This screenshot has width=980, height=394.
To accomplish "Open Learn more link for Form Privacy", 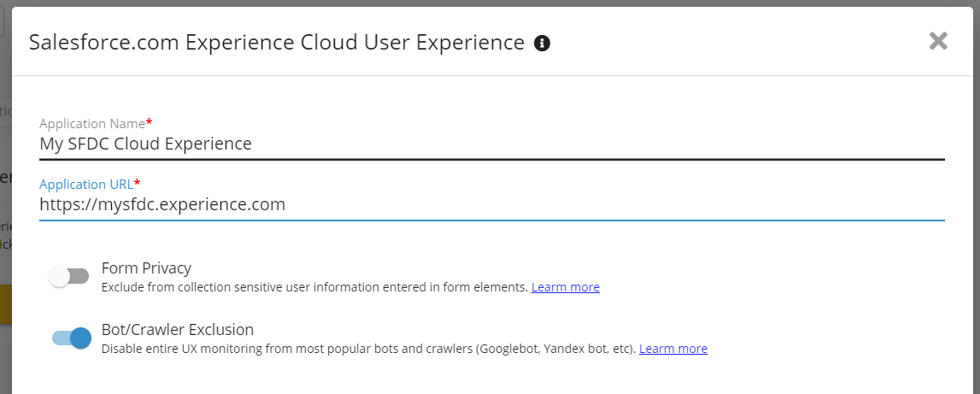I will coord(565,287).
